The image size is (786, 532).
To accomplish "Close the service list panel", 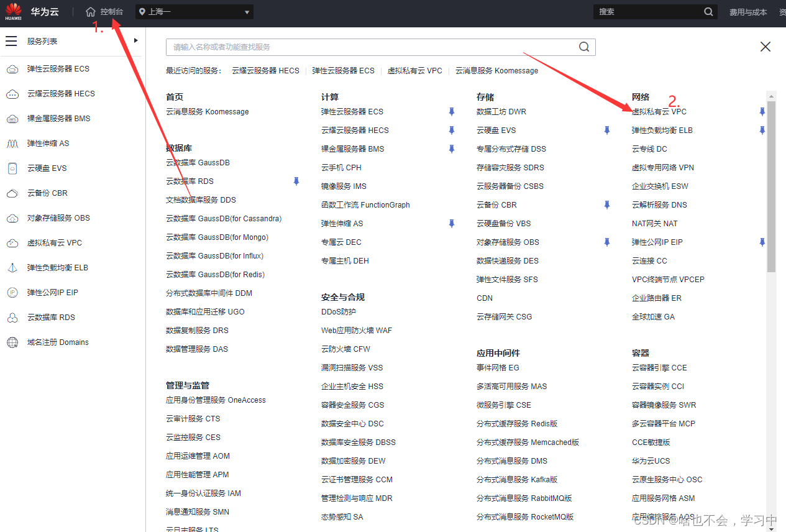I will [x=765, y=47].
